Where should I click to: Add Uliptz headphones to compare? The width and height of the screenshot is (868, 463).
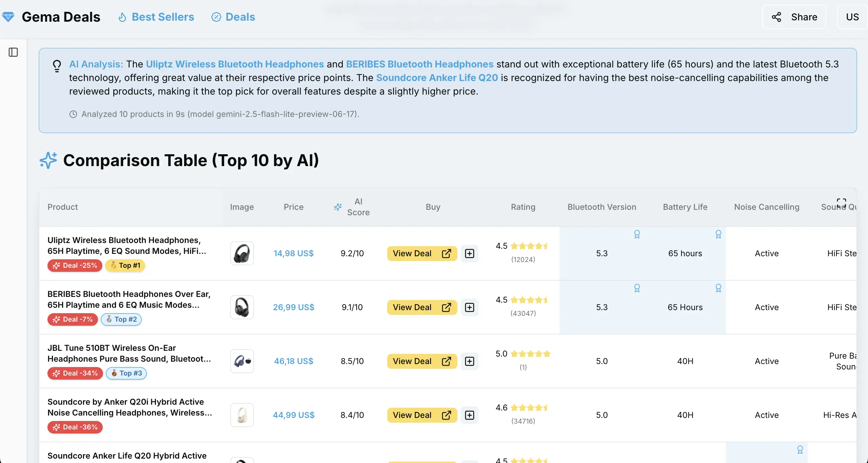pos(469,254)
